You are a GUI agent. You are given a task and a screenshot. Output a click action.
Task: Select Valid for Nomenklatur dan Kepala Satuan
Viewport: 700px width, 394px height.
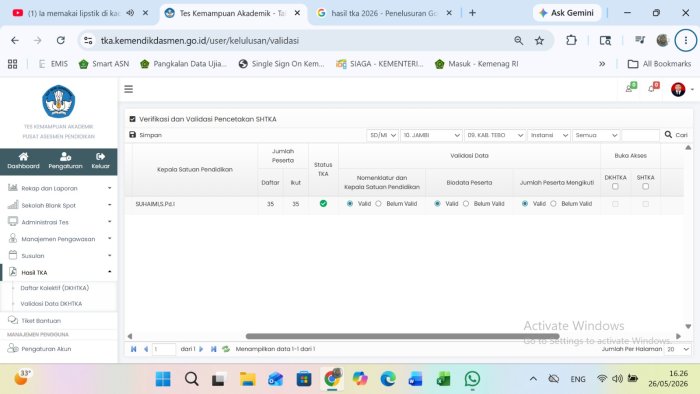coord(350,203)
